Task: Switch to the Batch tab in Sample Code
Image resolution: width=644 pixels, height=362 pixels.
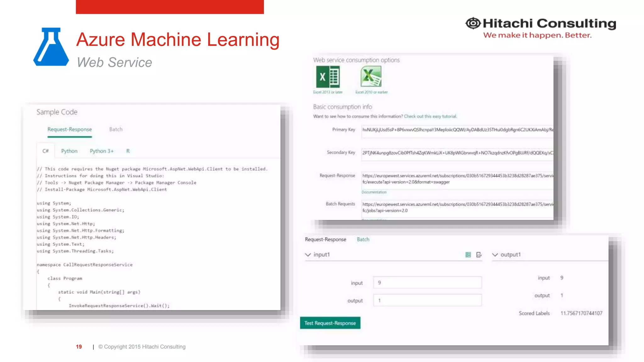Action: [116, 129]
